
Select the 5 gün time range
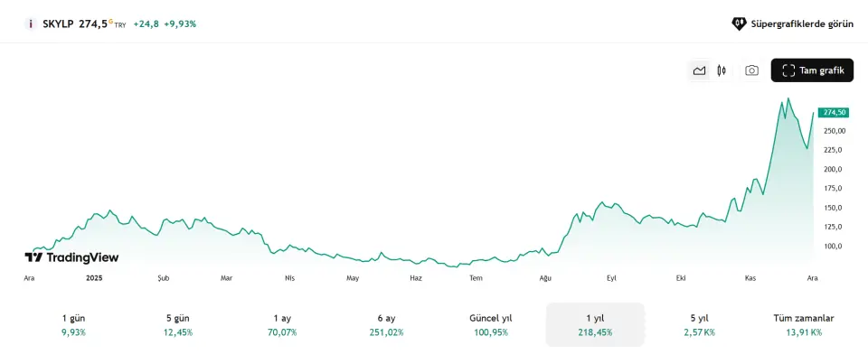coord(177,324)
